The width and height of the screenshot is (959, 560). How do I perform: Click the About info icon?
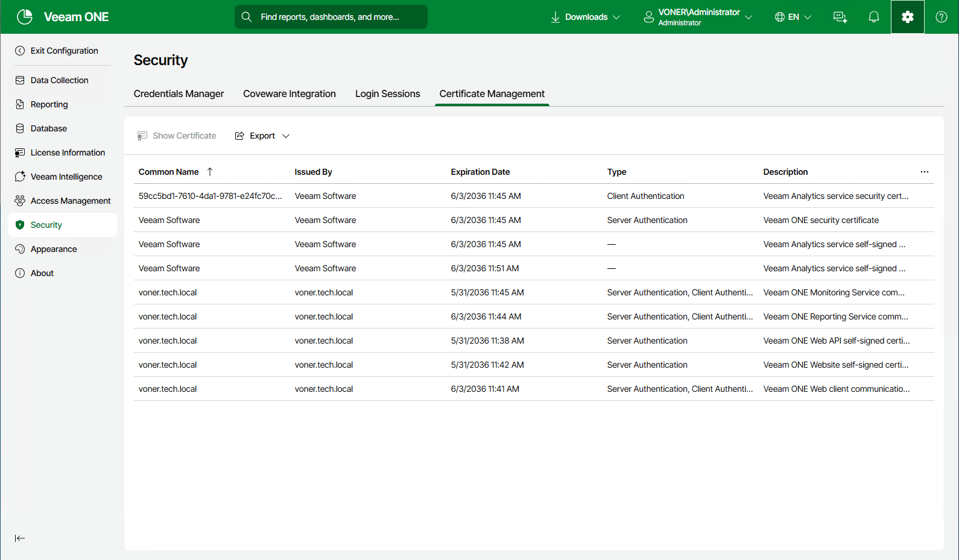coord(20,273)
